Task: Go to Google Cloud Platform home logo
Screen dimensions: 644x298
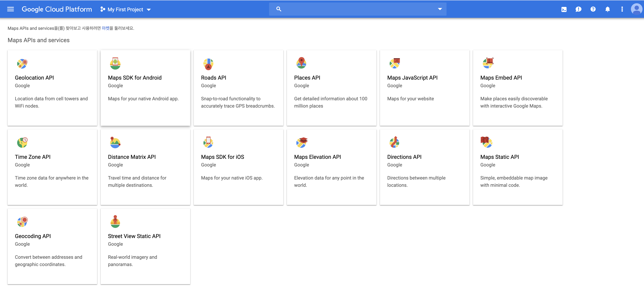Action: click(x=57, y=9)
